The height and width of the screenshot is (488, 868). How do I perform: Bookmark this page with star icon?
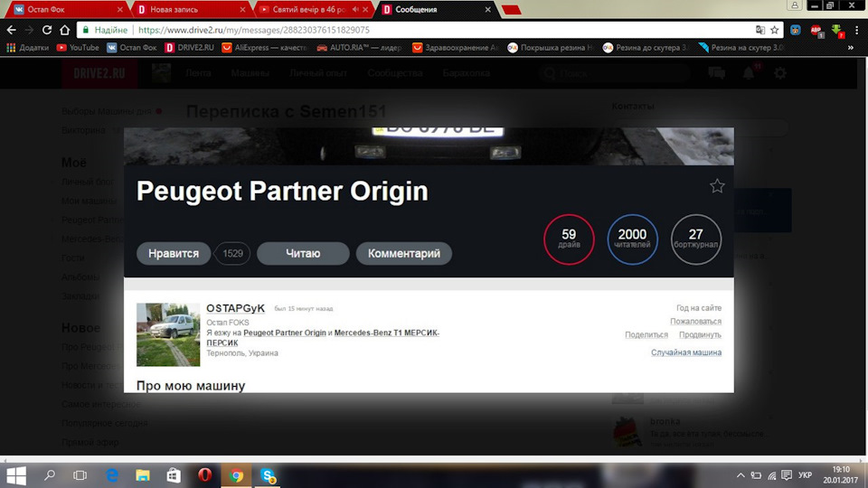tap(775, 30)
